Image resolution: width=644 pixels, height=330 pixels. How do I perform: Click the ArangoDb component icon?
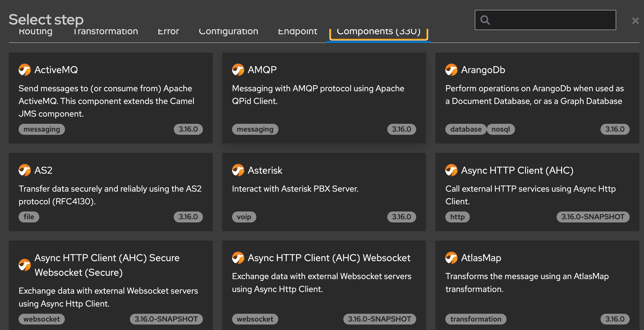click(x=451, y=70)
